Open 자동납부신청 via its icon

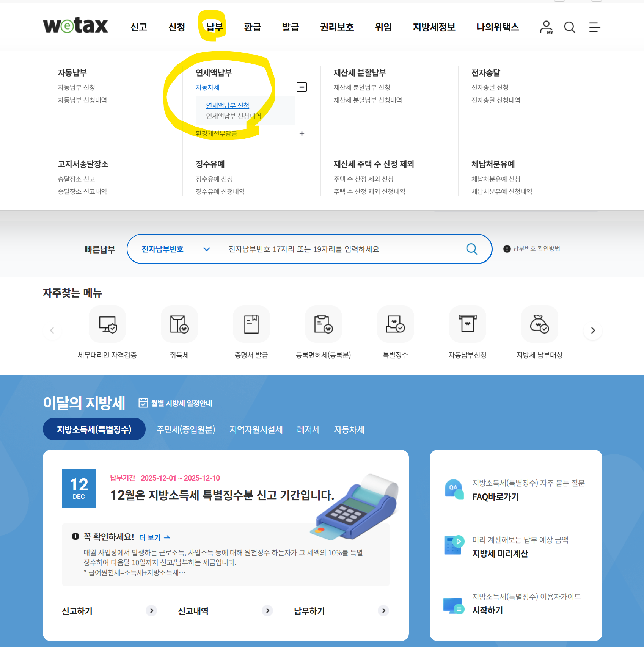(467, 324)
